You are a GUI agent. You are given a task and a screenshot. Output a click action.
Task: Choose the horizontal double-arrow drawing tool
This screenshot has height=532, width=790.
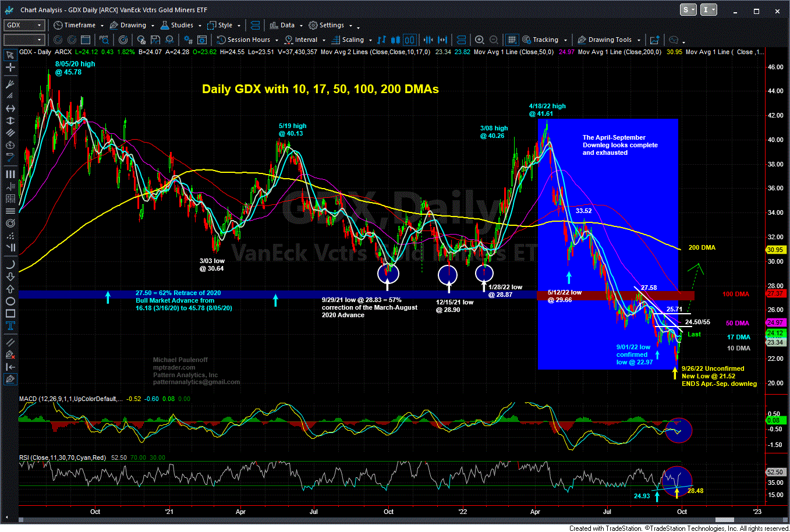(x=10, y=108)
